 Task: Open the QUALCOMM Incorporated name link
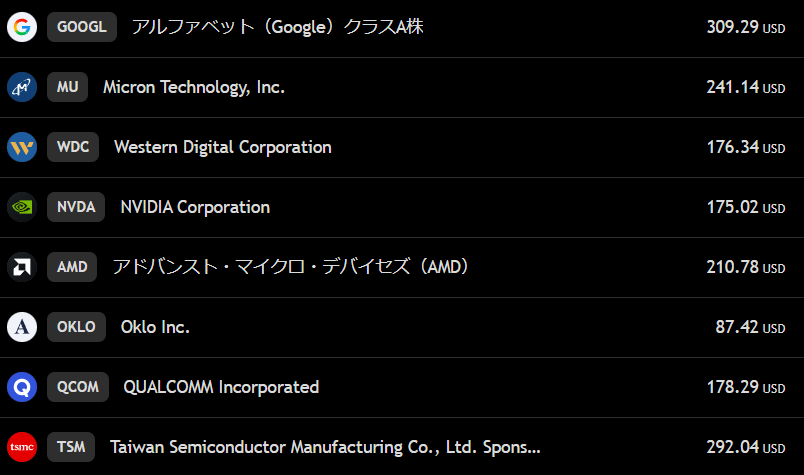[221, 387]
